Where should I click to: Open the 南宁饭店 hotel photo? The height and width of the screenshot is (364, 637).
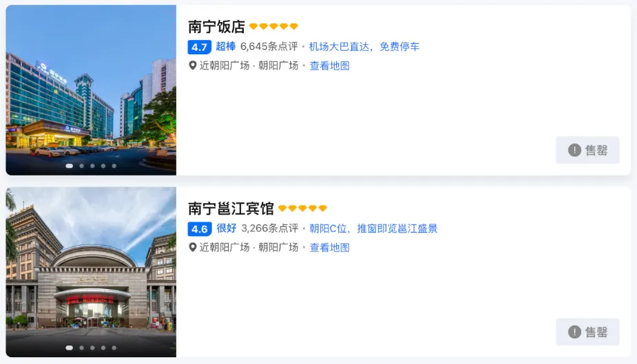91,90
